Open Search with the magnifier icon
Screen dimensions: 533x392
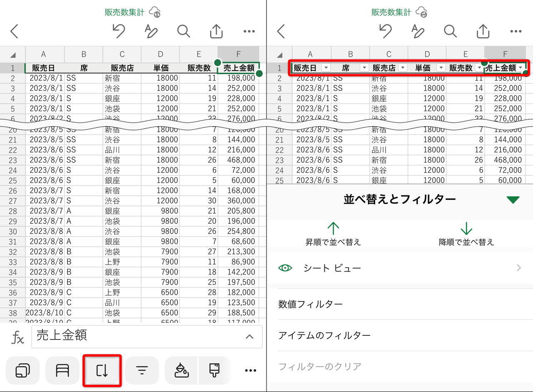(x=184, y=31)
